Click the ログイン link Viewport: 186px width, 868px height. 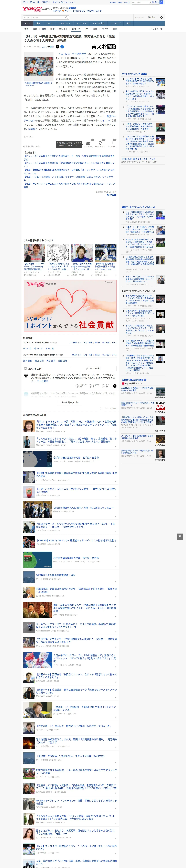tap(57, 11)
